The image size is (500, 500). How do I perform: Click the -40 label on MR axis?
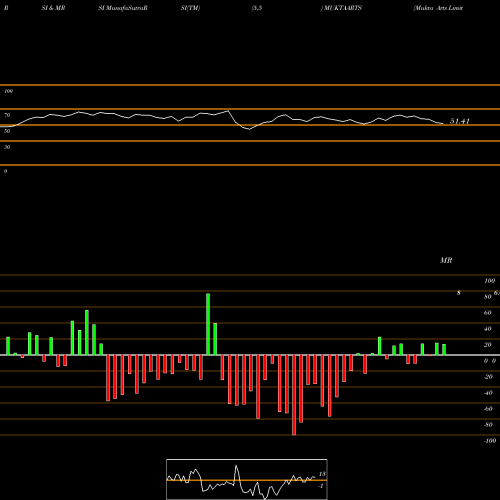[488, 393]
